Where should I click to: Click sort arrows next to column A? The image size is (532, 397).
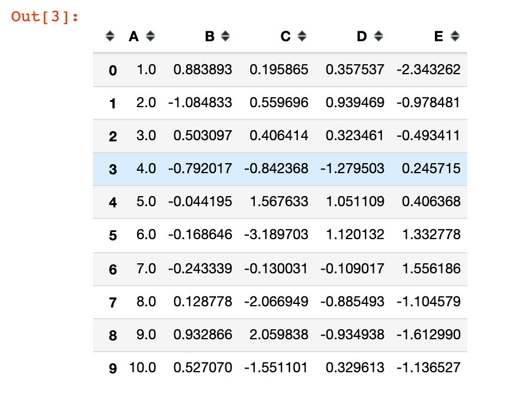pyautogui.click(x=150, y=36)
